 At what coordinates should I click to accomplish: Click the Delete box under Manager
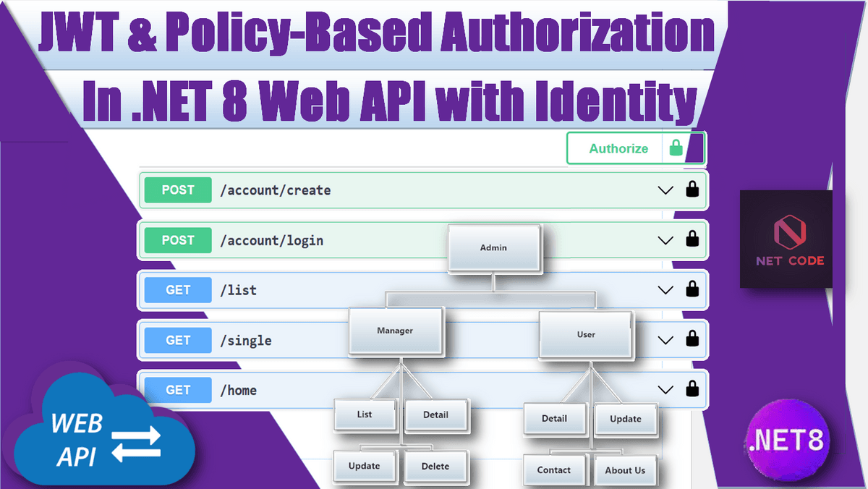point(435,467)
